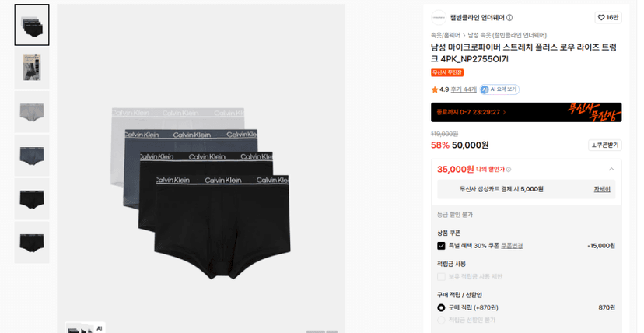Click 자세히 link for 삼성카드 discount
This screenshot has height=333, width=644.
[602, 189]
